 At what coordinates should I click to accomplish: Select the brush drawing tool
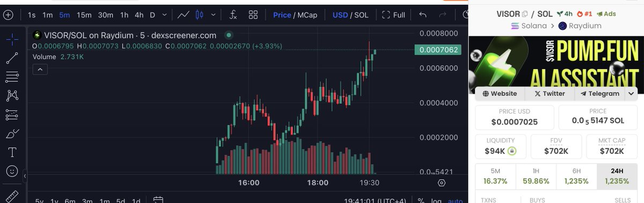tap(12, 133)
